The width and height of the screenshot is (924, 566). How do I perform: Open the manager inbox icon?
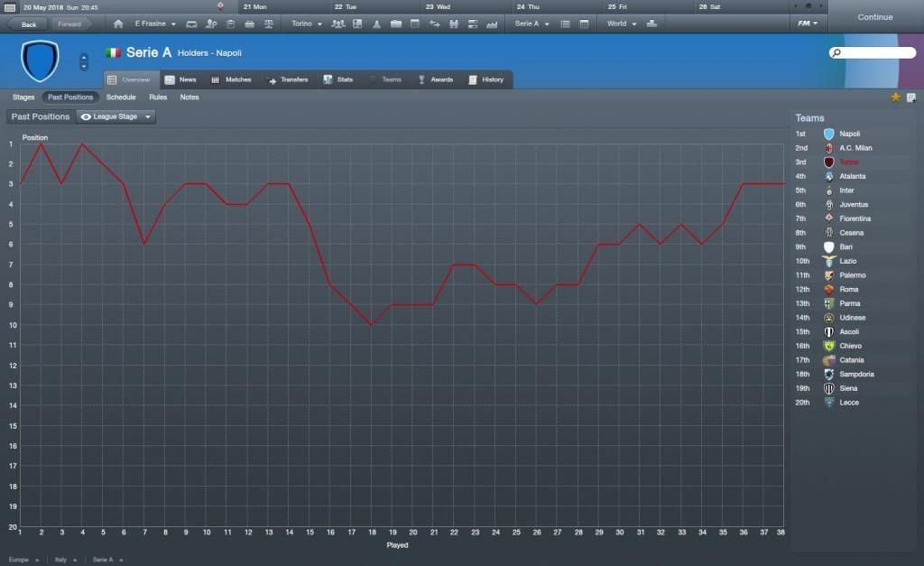[x=191, y=24]
